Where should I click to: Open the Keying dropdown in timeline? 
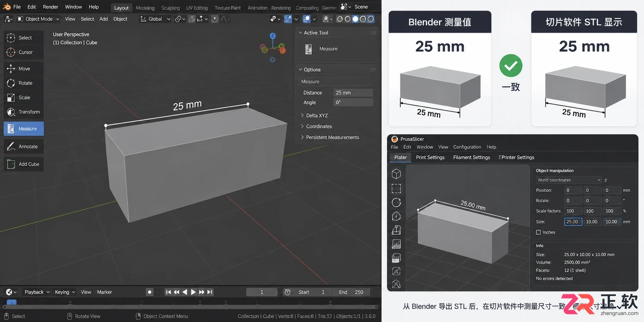coord(65,292)
